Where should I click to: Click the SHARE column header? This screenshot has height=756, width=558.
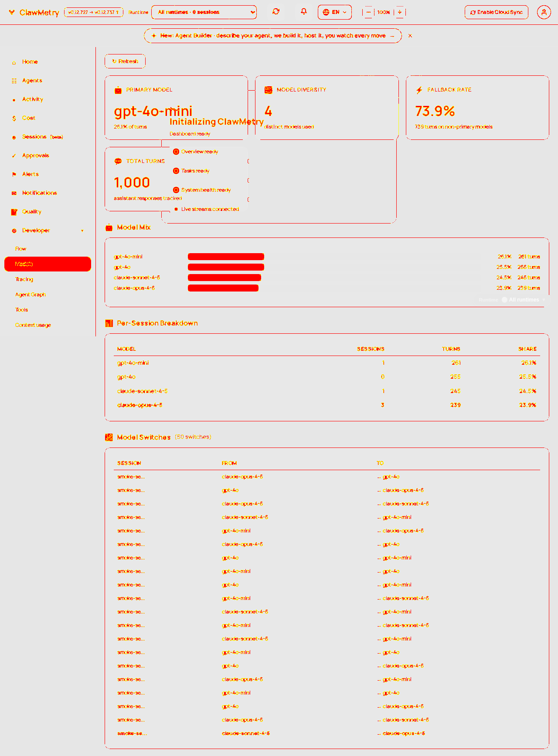(527, 349)
